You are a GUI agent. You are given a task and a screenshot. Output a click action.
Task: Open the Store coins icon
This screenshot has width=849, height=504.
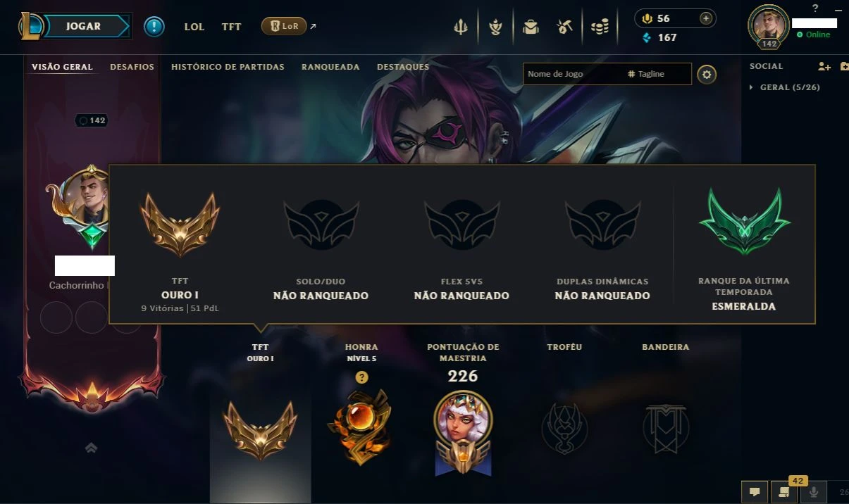[x=600, y=27]
